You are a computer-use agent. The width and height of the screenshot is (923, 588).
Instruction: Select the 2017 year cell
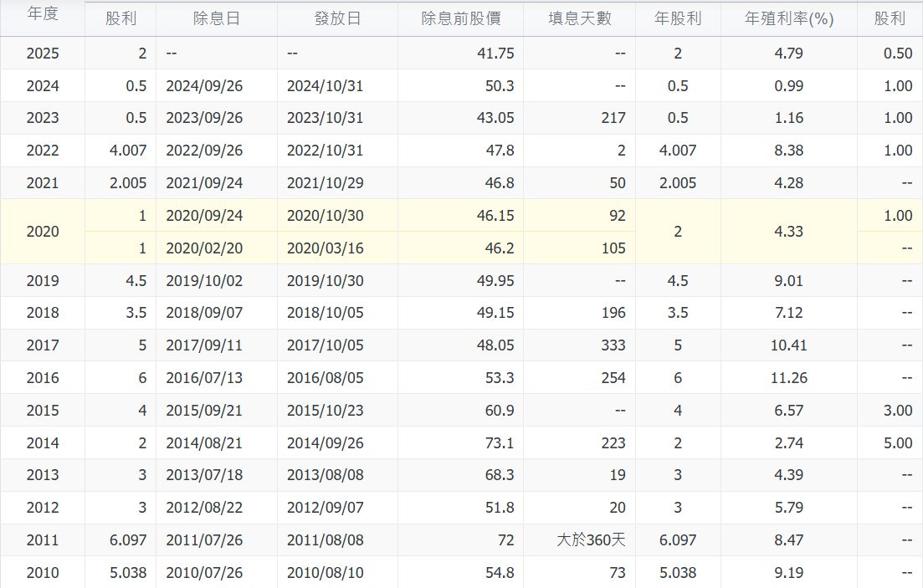(43, 345)
